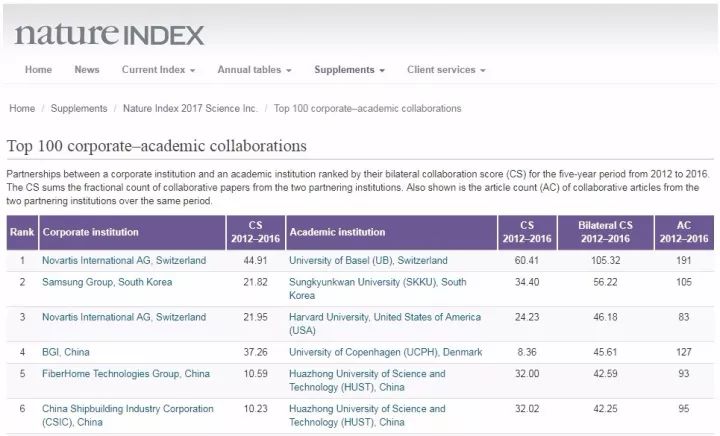Select bilateral CS value 45.61

tap(605, 352)
